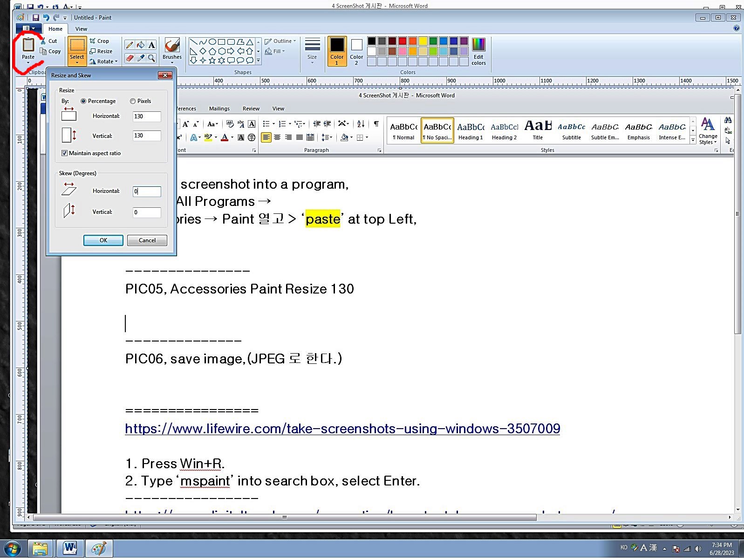The image size is (744, 560).
Task: Click OK in Resize and Skew dialog
Action: tap(103, 240)
